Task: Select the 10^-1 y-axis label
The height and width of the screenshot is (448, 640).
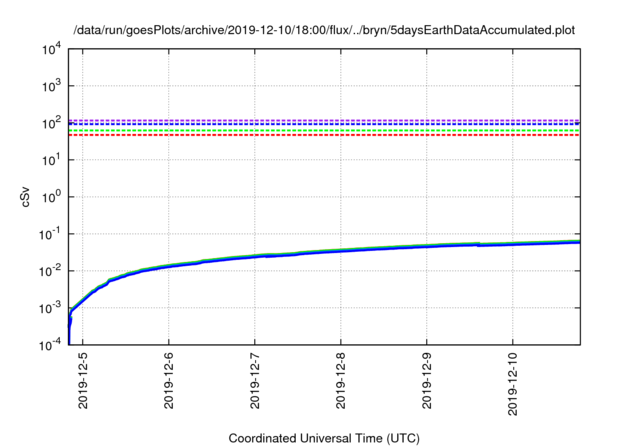Action: pos(50,234)
